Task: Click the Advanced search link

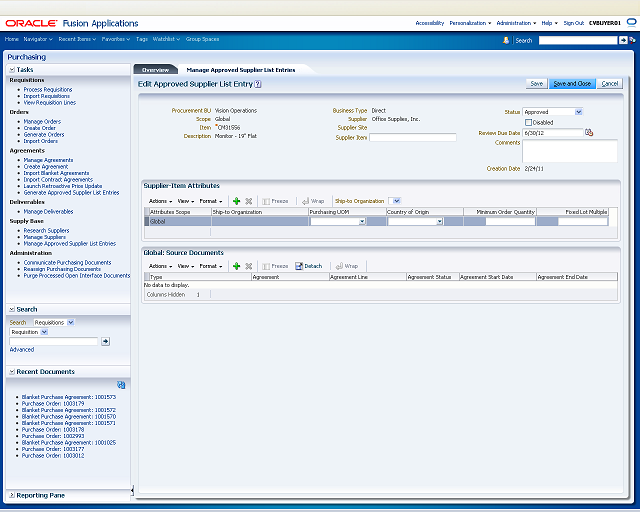Action: click(x=22, y=349)
